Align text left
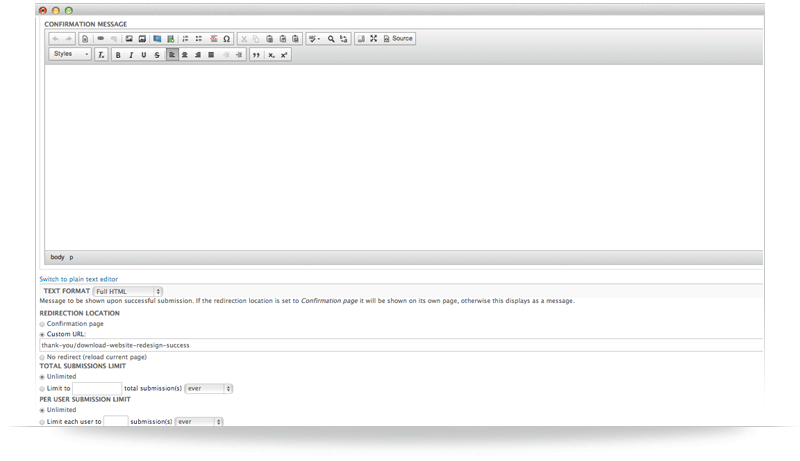 (x=172, y=55)
